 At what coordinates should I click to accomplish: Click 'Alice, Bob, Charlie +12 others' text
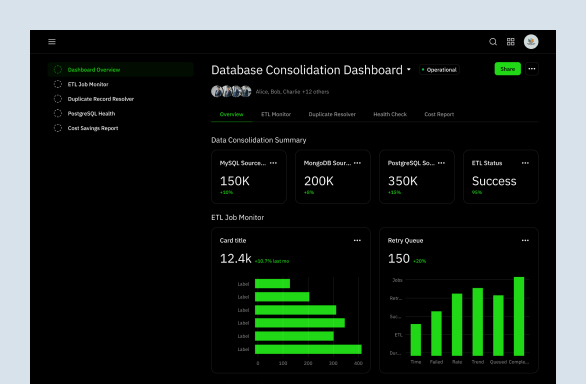[292, 92]
